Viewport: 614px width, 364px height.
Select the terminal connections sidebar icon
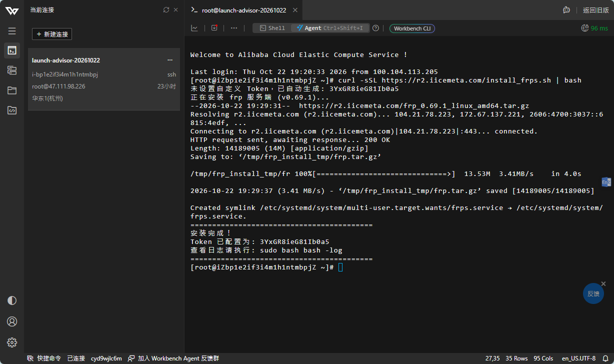point(12,50)
